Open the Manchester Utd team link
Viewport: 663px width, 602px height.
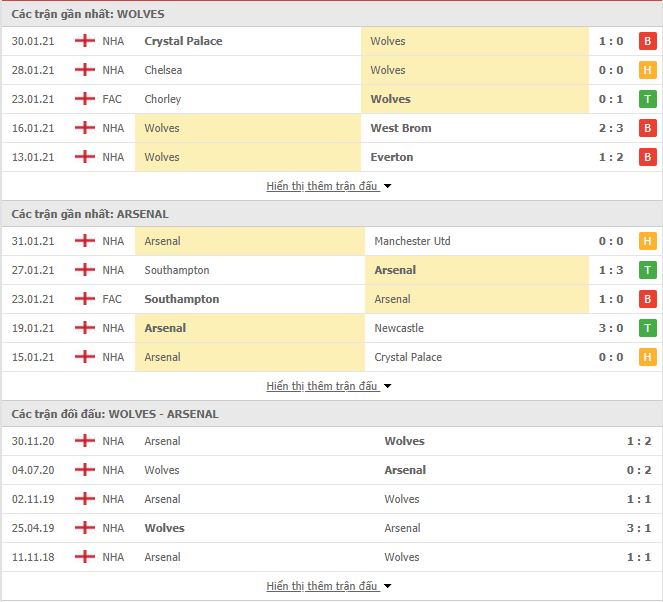(x=412, y=241)
